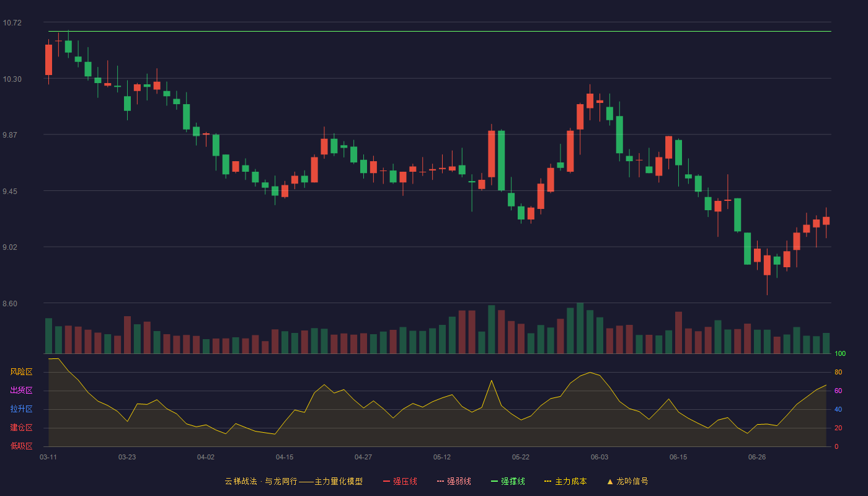
Task: Click the 06-15 date label
Action: click(x=678, y=457)
